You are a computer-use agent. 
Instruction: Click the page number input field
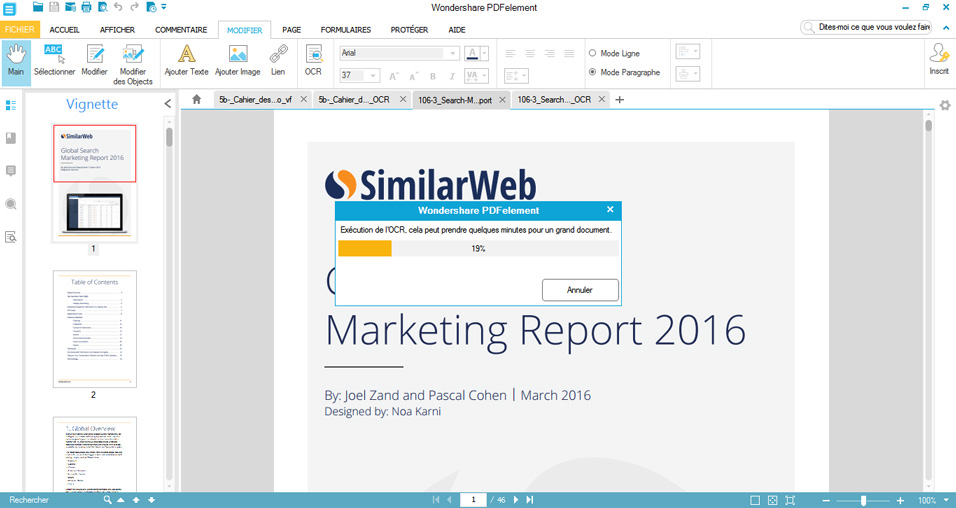pos(473,500)
